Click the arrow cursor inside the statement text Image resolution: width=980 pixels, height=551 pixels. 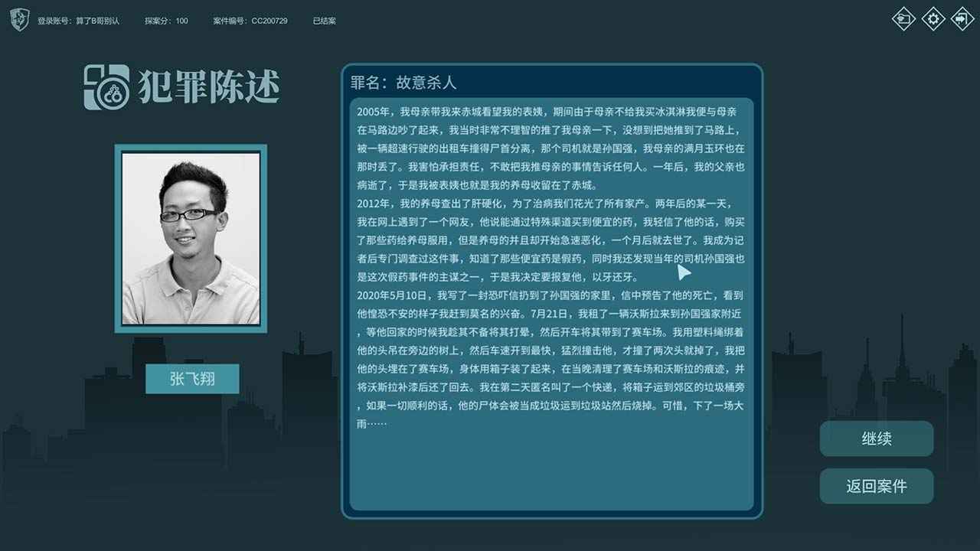point(684,272)
